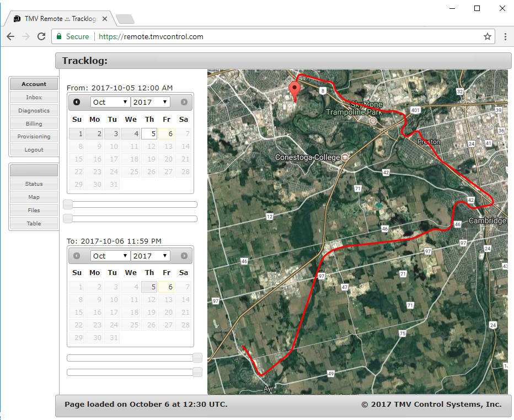Open month dropdown in To calendar
This screenshot has height=420, width=514.
[110, 256]
